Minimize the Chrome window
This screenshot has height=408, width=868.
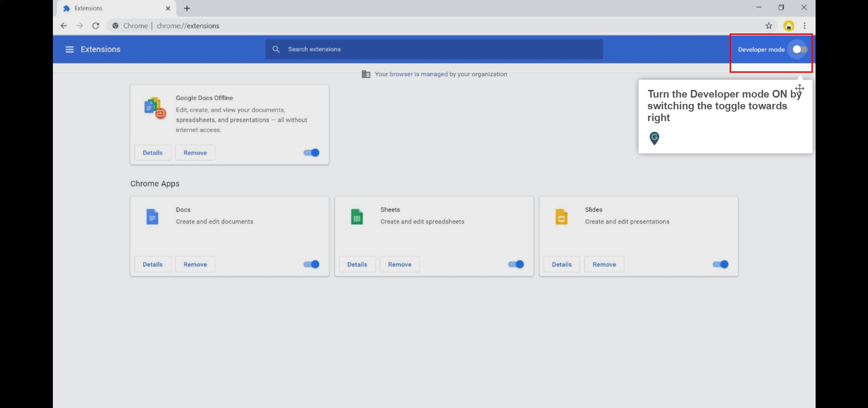point(759,7)
